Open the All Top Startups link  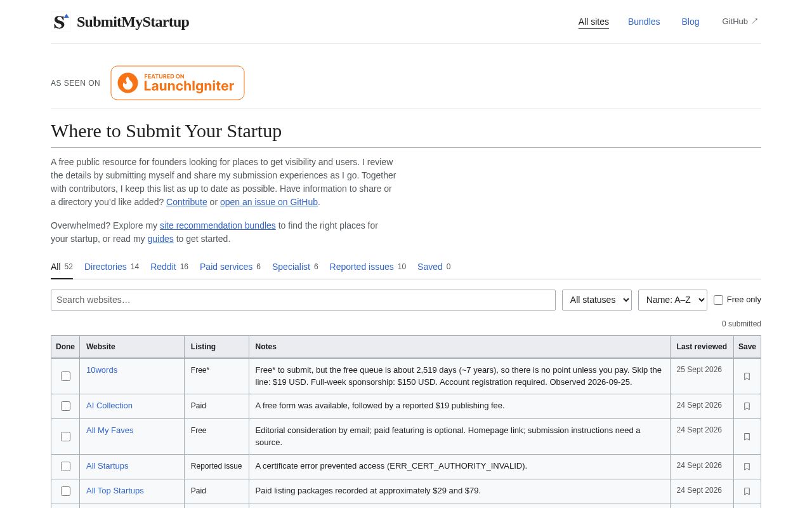click(x=115, y=490)
